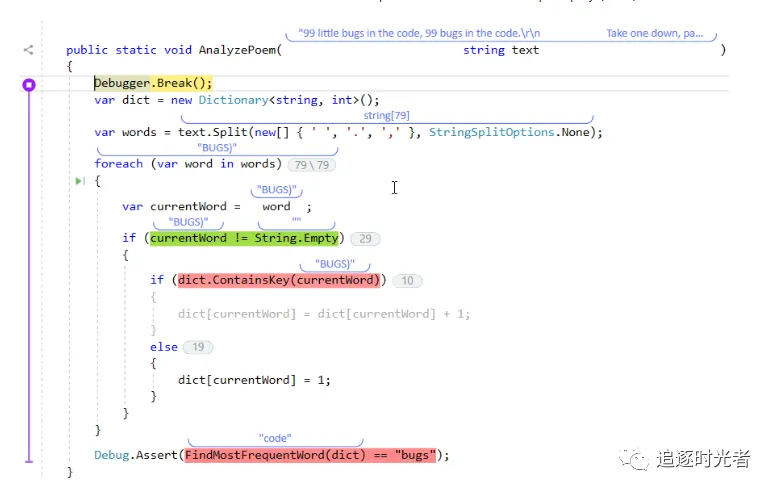
Task: Click the 10 hit count after ContainsKey
Action: click(x=407, y=281)
